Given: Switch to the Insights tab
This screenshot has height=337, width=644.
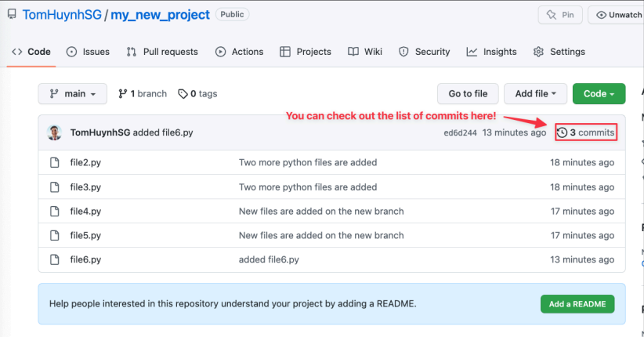Looking at the screenshot, I should (492, 52).
